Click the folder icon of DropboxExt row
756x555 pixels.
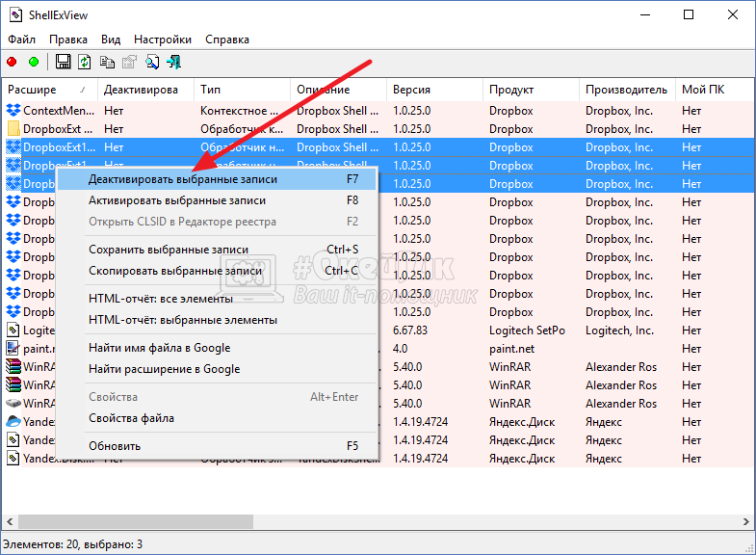[13, 129]
